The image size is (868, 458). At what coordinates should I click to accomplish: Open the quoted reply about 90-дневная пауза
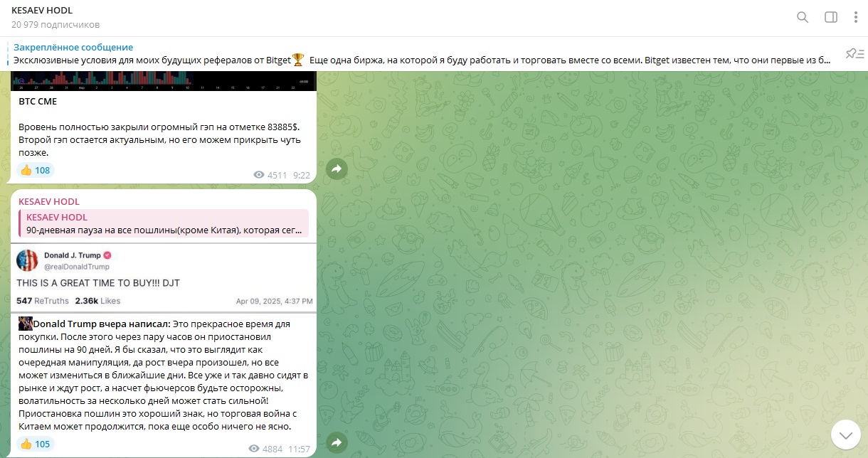click(164, 223)
